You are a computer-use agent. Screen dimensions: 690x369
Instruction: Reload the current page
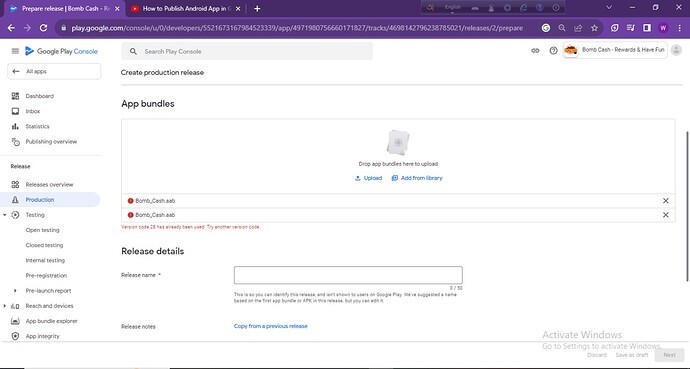pos(43,28)
